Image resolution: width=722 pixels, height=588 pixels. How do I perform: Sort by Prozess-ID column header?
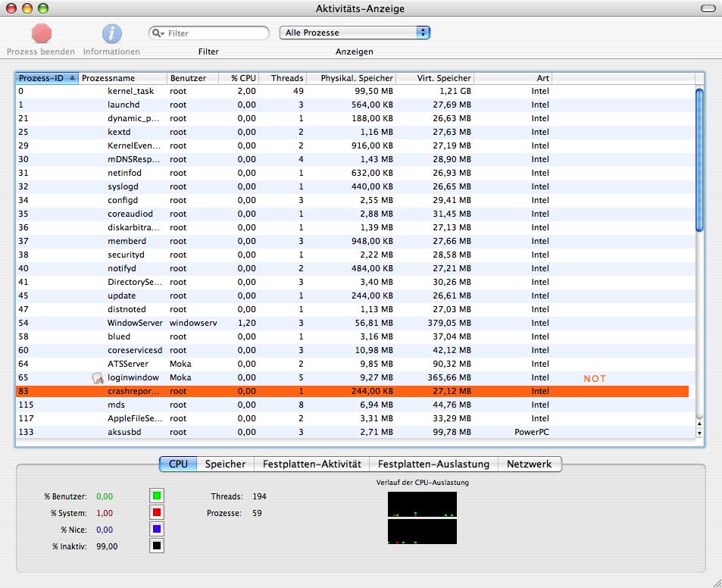[x=47, y=78]
